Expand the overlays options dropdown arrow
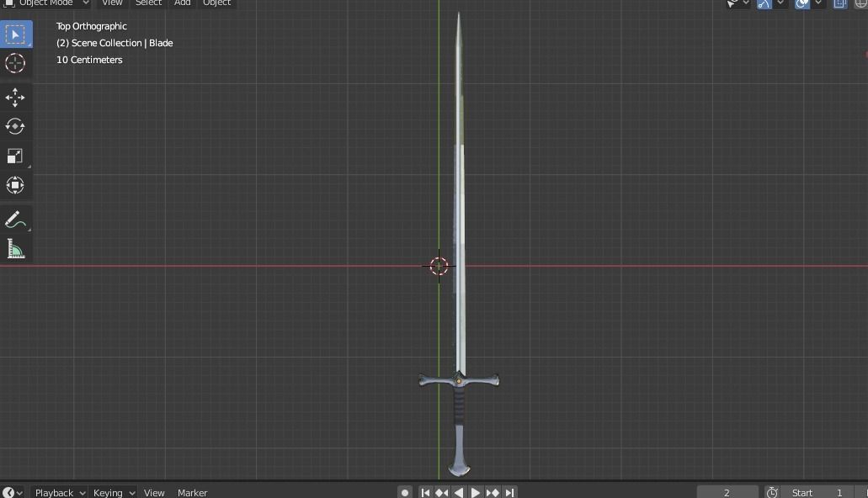Viewport: 868px width, 498px height. [x=817, y=3]
